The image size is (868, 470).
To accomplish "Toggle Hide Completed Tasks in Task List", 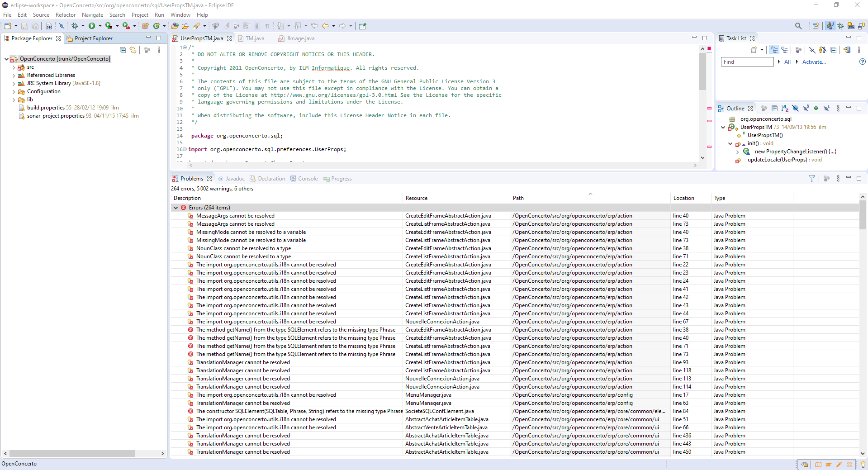I will pyautogui.click(x=812, y=50).
